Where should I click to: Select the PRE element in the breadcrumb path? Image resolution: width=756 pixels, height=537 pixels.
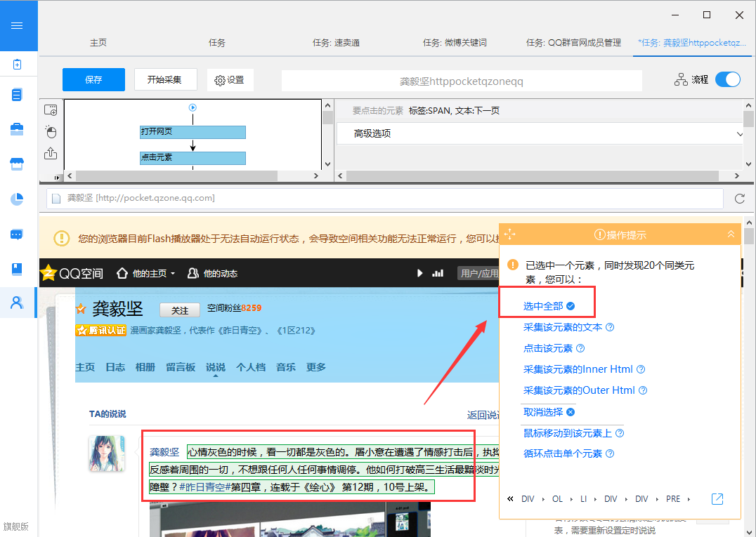pyautogui.click(x=673, y=499)
